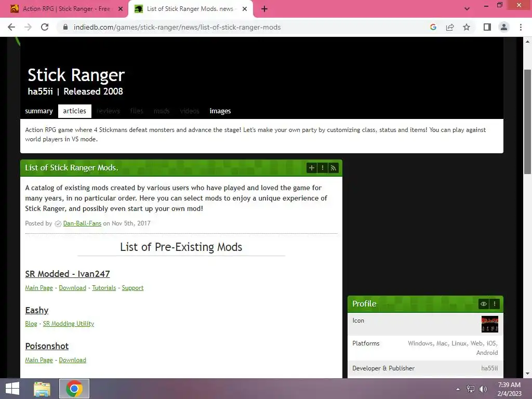This screenshot has width=532, height=399.
Task: Click the Stick Ranger game title
Action: pyautogui.click(x=76, y=75)
